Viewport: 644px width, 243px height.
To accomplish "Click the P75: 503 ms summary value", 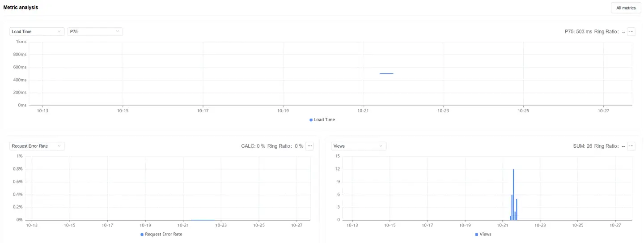I will coord(578,32).
